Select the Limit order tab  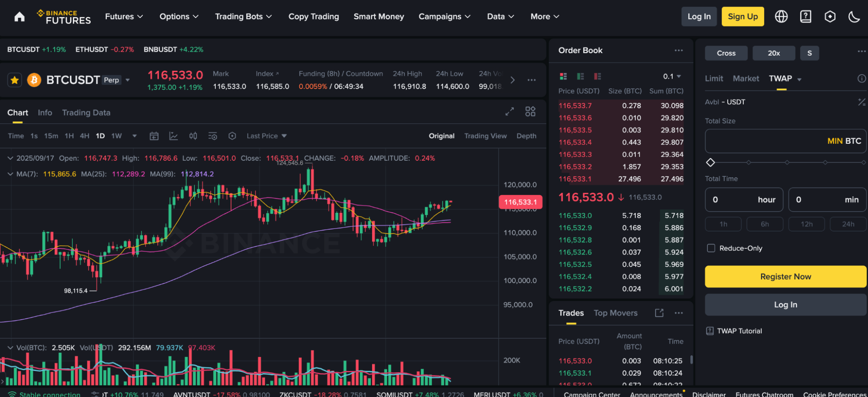(714, 79)
